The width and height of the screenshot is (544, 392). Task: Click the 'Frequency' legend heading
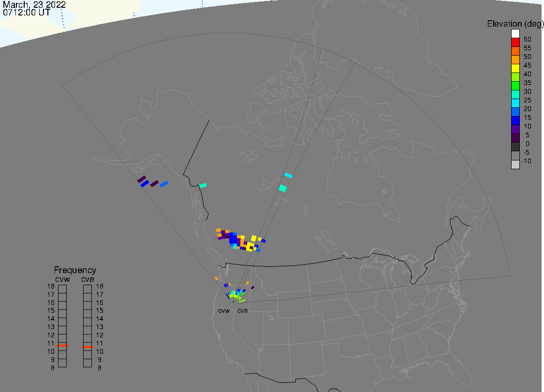(75, 270)
